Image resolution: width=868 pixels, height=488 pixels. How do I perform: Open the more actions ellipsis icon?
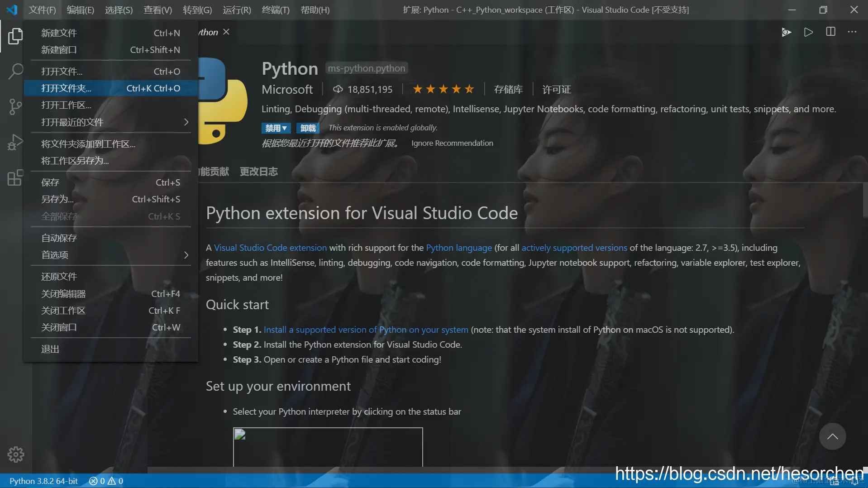(x=852, y=32)
